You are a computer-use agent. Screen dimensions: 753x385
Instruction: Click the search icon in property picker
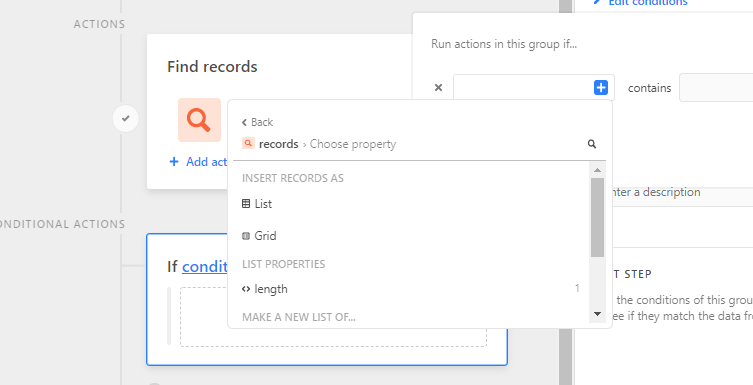tap(592, 144)
